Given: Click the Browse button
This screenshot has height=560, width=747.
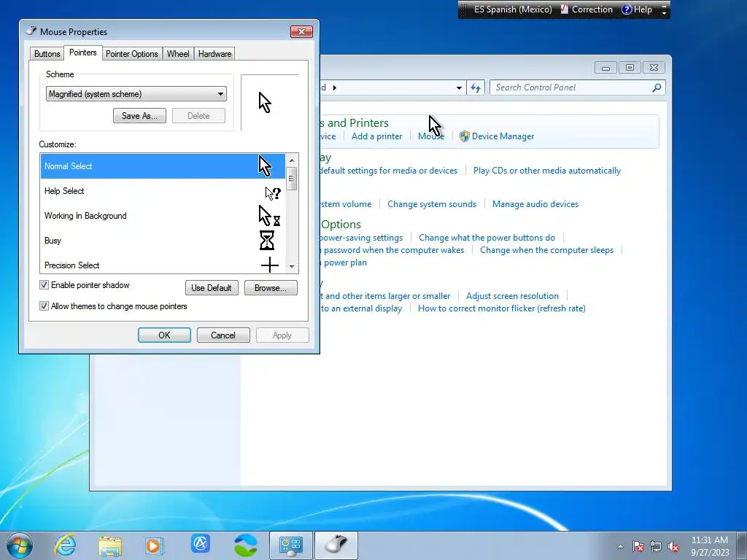Looking at the screenshot, I should click(x=271, y=287).
